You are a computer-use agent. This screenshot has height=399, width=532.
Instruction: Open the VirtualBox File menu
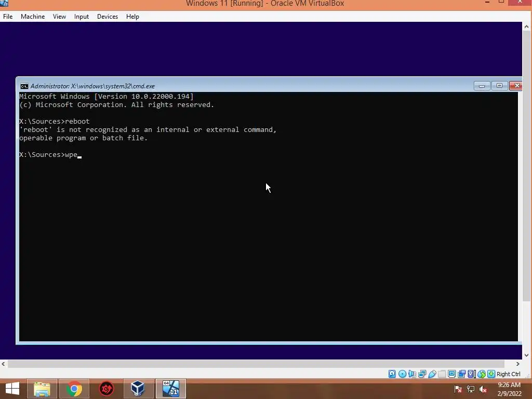point(8,17)
